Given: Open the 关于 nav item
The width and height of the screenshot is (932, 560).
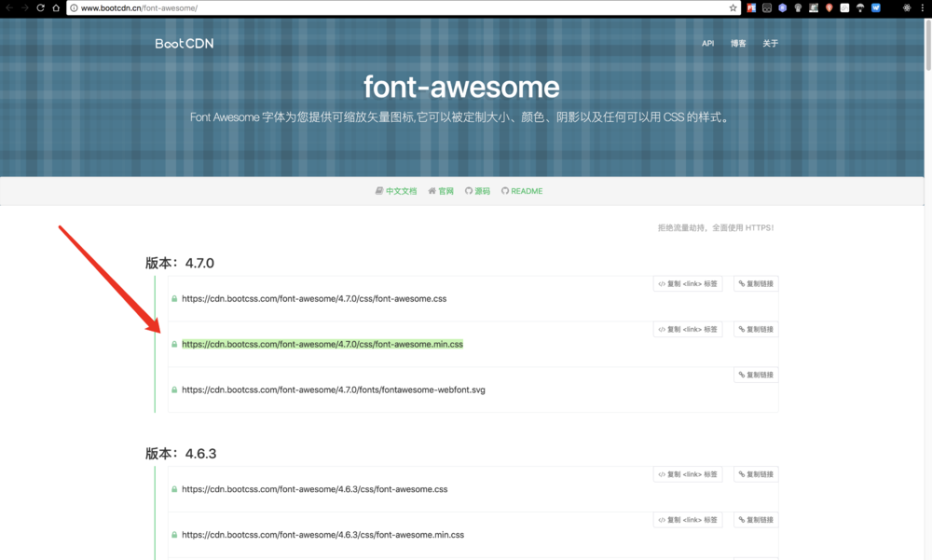Looking at the screenshot, I should click(x=771, y=44).
